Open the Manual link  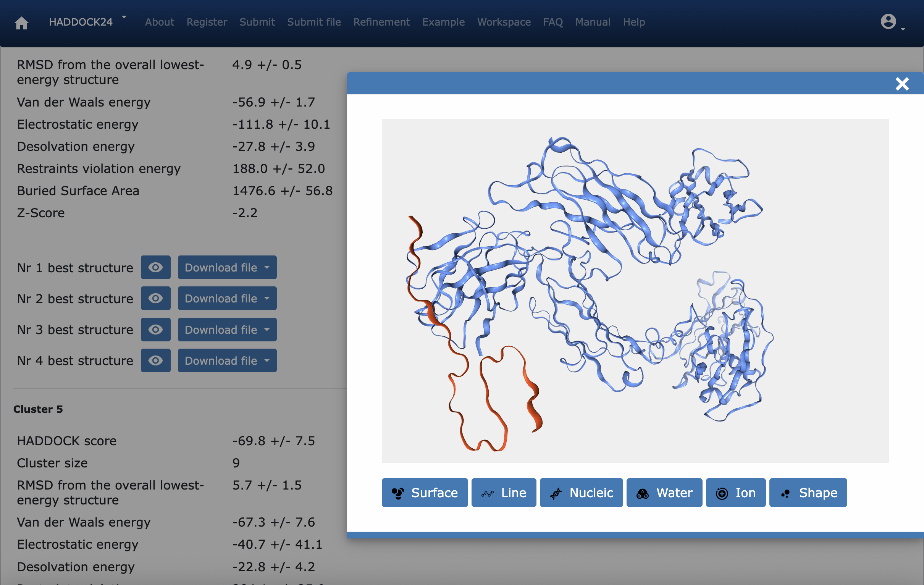click(593, 22)
